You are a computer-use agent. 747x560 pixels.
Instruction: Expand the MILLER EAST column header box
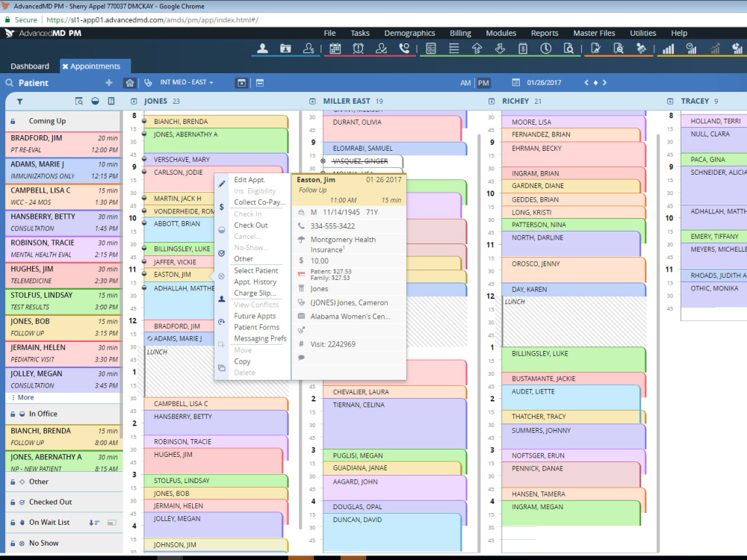tap(312, 102)
